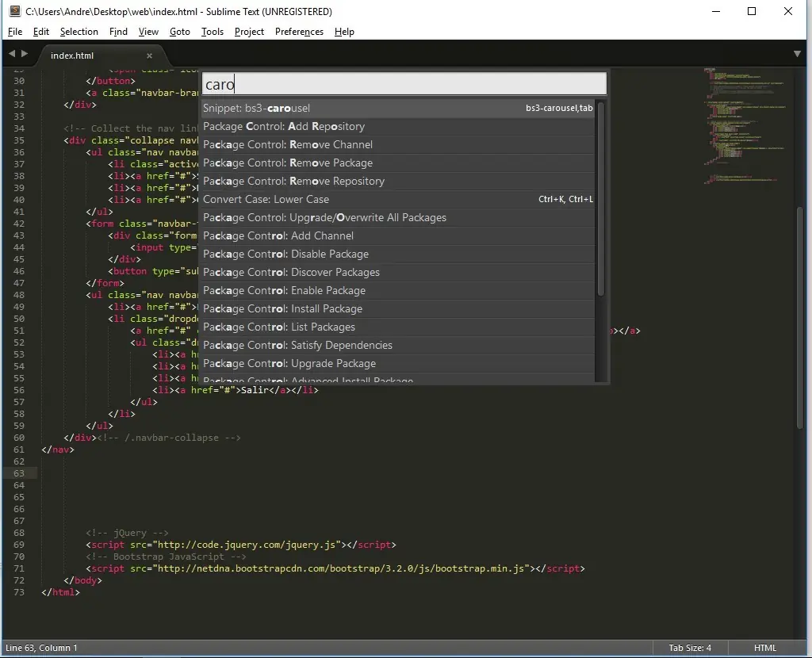812x658 pixels.
Task: Choose Package Control: Remove Channel
Action: 398,144
